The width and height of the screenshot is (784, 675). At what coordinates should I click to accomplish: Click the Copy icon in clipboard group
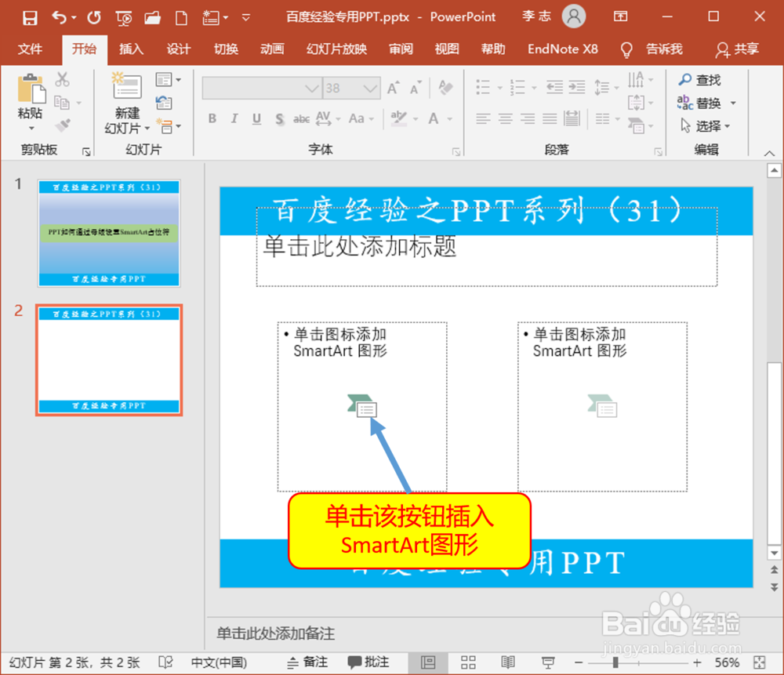click(62, 102)
